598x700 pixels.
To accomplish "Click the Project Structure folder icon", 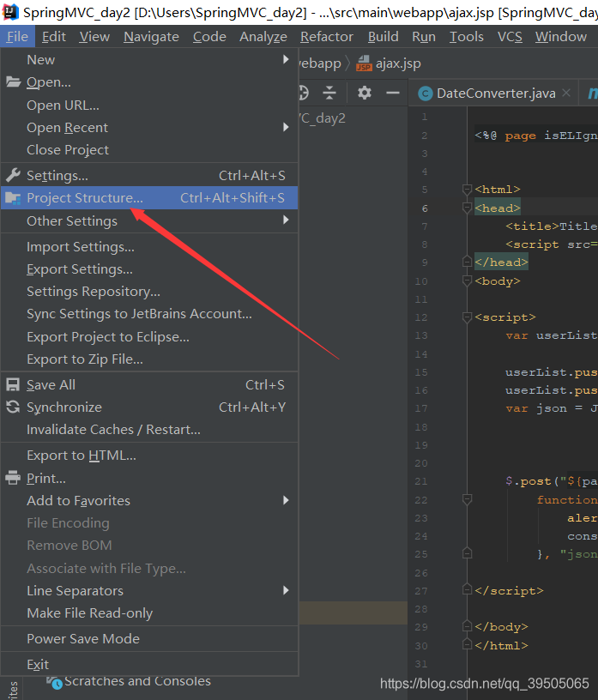I will [x=13, y=198].
